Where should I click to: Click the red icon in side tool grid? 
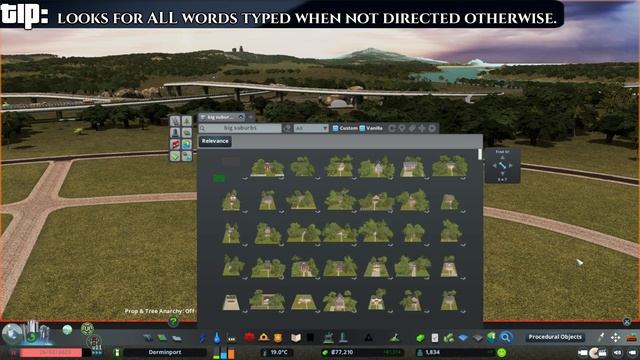coord(175,144)
